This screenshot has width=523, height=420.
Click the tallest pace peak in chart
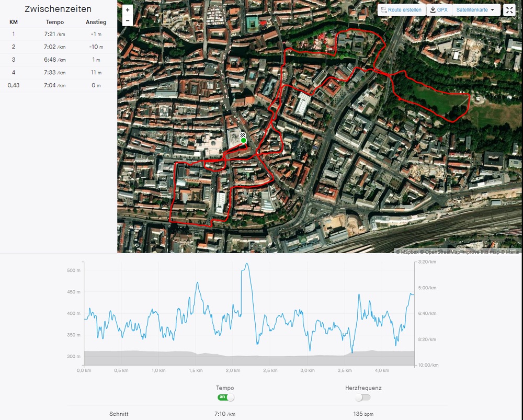246,265
